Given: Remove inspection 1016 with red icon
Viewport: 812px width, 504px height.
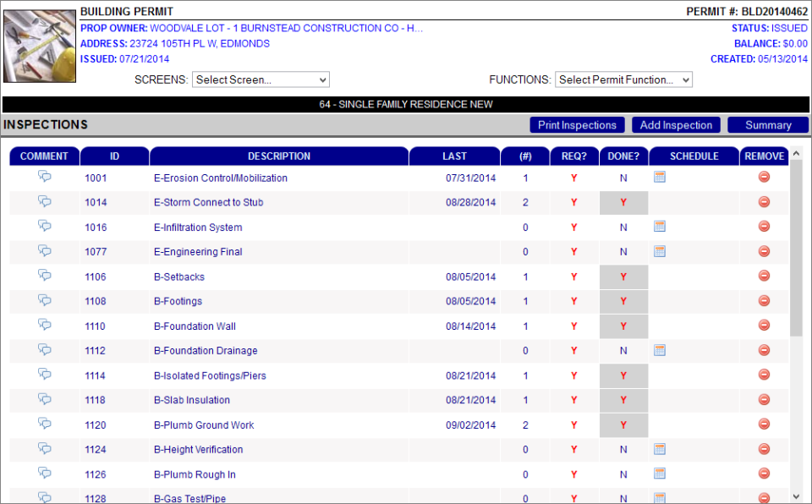Looking at the screenshot, I should pyautogui.click(x=764, y=227).
